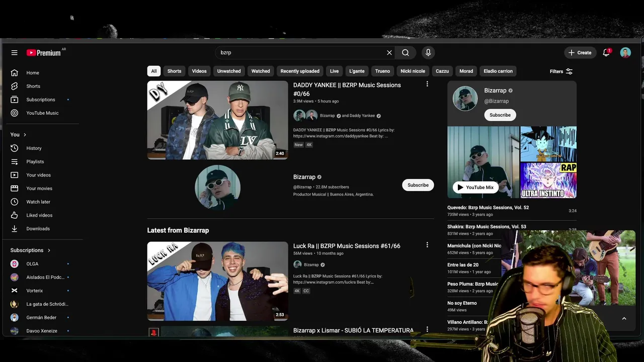Image resolution: width=644 pixels, height=362 pixels.
Task: Activate voice search microphone
Action: point(428,52)
